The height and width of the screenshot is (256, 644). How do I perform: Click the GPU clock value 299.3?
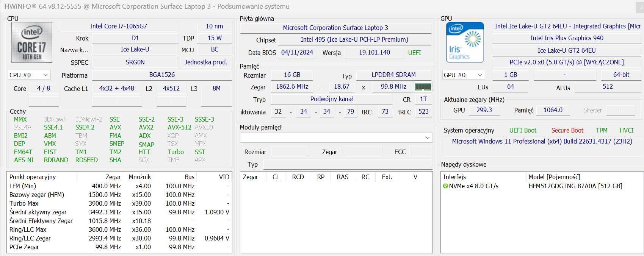point(484,110)
